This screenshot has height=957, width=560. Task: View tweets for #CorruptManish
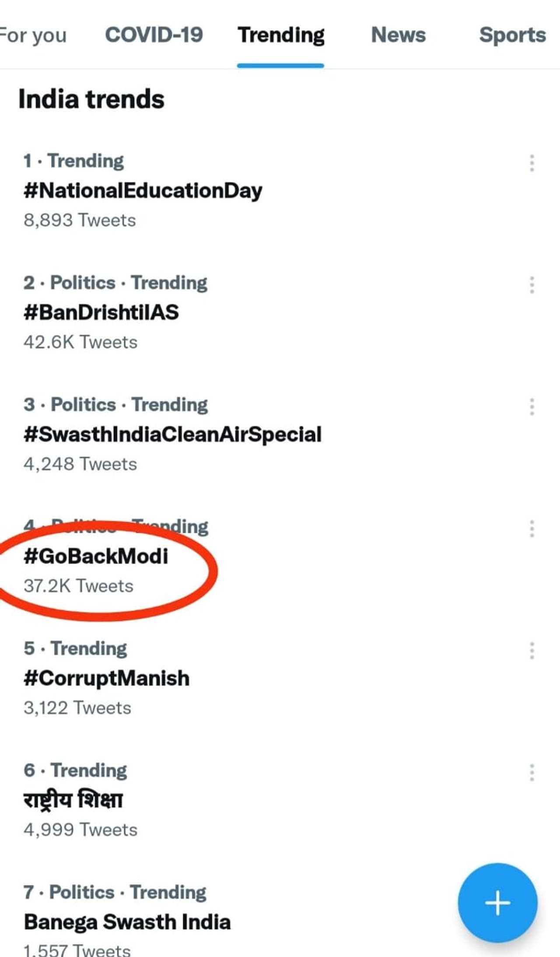tap(107, 678)
